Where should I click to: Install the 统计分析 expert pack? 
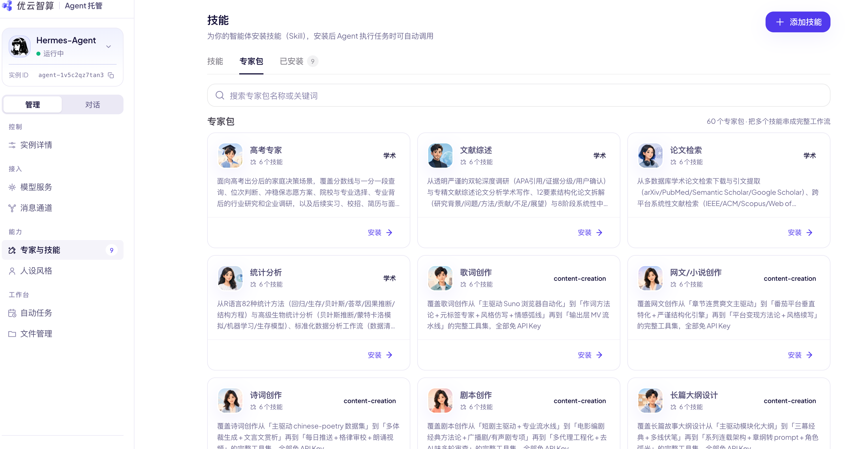tap(380, 355)
